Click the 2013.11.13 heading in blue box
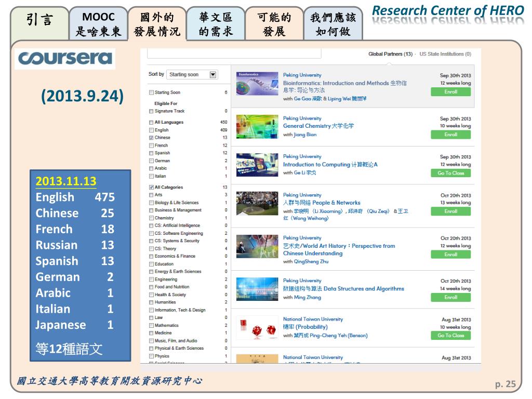 pyautogui.click(x=66, y=181)
